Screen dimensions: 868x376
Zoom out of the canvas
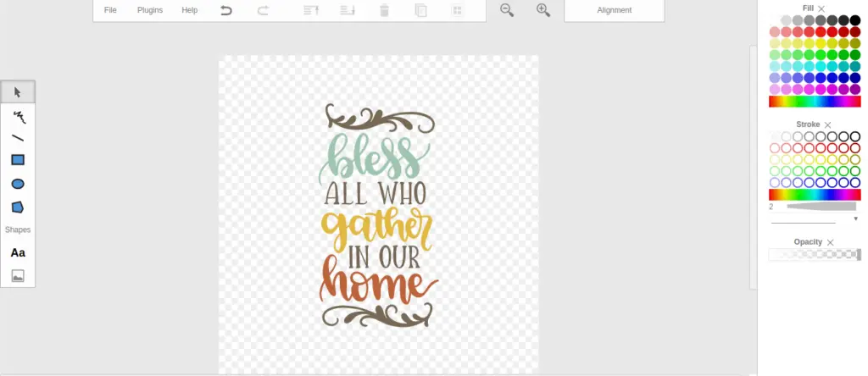(x=507, y=10)
